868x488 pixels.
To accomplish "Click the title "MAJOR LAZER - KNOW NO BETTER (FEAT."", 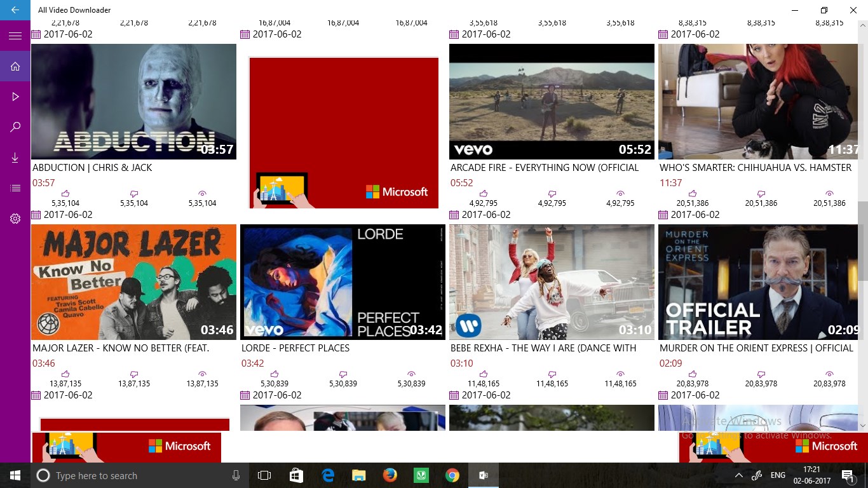I will (x=121, y=348).
